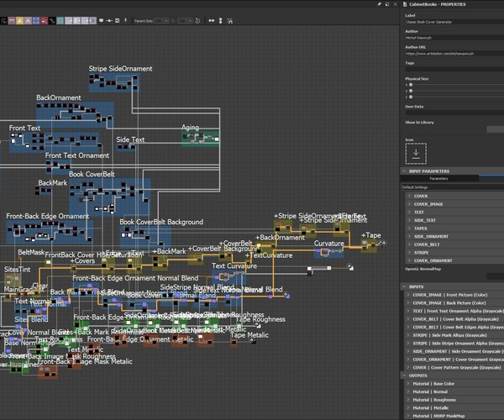Click the reset parent size circular arrow icon
Viewport: 504px width, 420px height.
197,21
